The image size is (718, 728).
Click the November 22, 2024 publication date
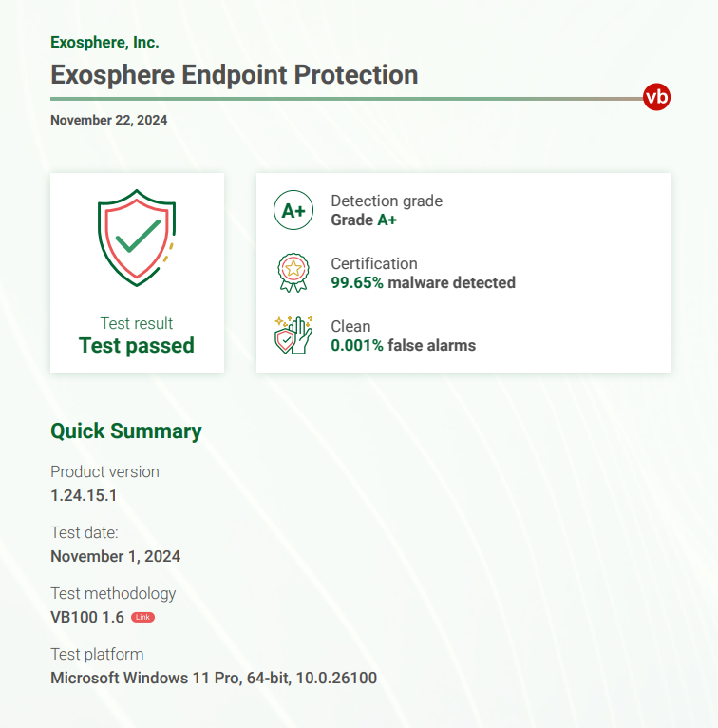coord(109,120)
